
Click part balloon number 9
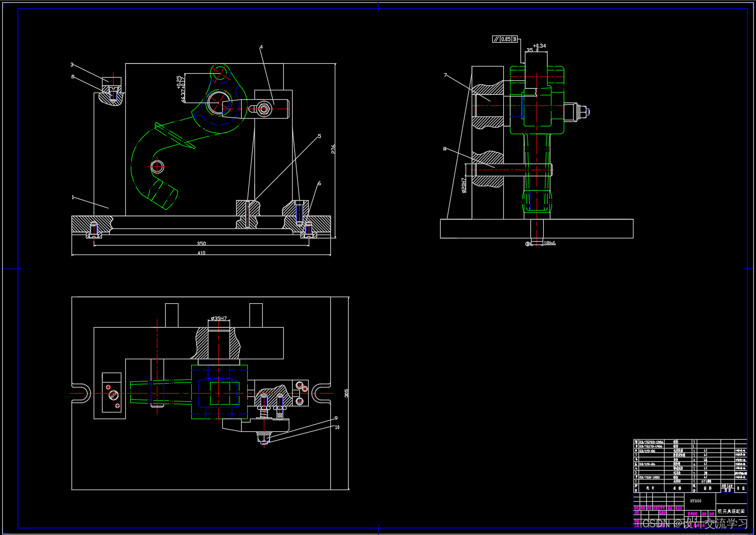(x=336, y=418)
